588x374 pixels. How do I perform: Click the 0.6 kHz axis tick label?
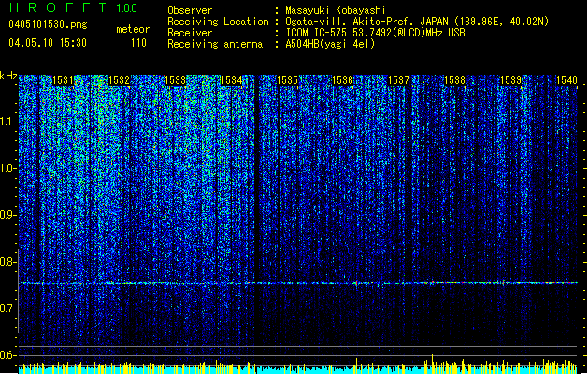[x=7, y=355]
